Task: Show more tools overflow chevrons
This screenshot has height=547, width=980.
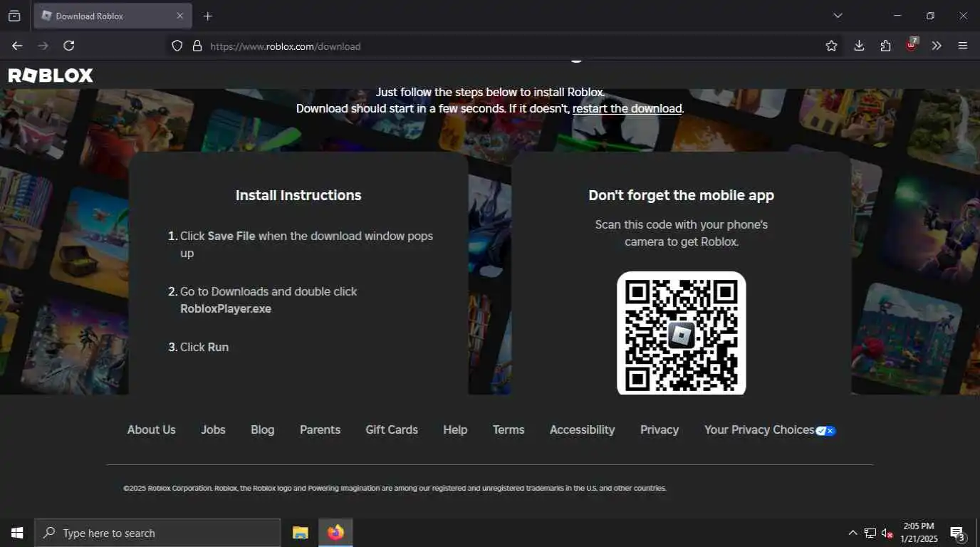Action: click(937, 46)
